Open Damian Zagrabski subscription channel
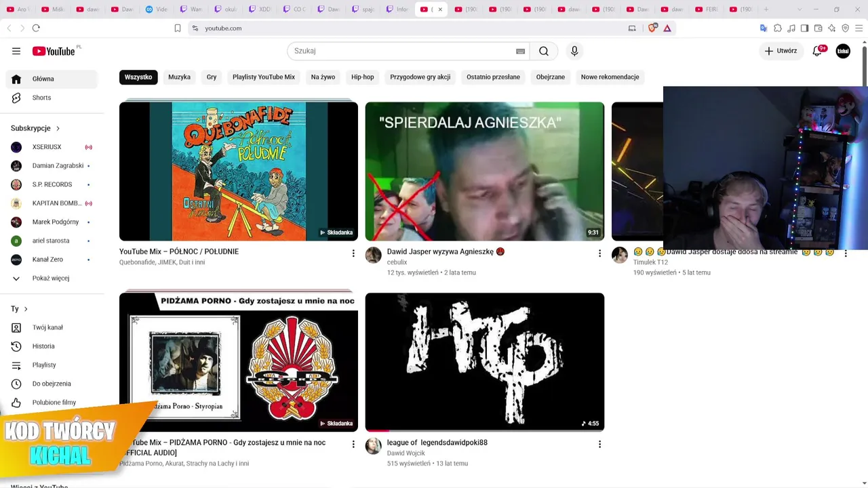Viewport: 868px width, 488px height. click(52, 165)
